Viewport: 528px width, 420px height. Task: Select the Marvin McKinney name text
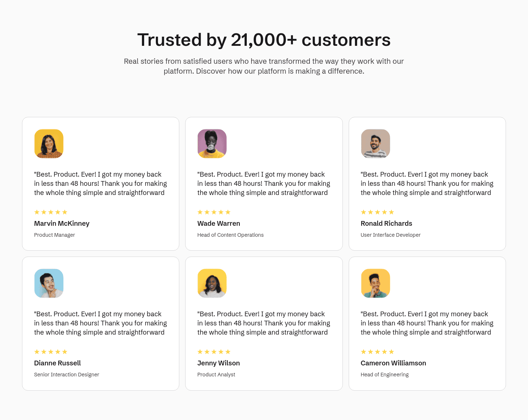coord(62,224)
